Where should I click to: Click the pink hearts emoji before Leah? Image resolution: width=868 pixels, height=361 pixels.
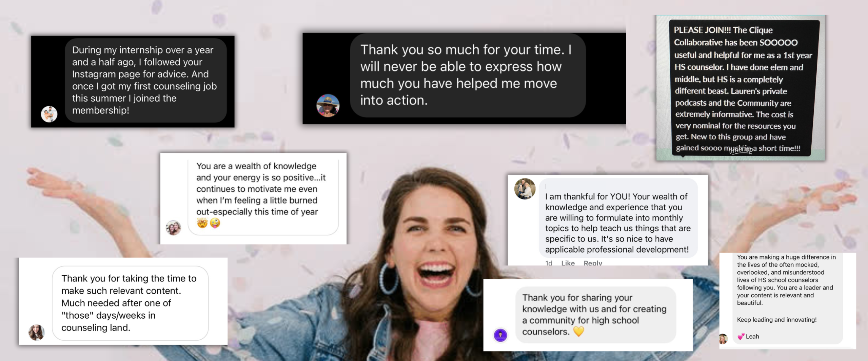pyautogui.click(x=741, y=336)
